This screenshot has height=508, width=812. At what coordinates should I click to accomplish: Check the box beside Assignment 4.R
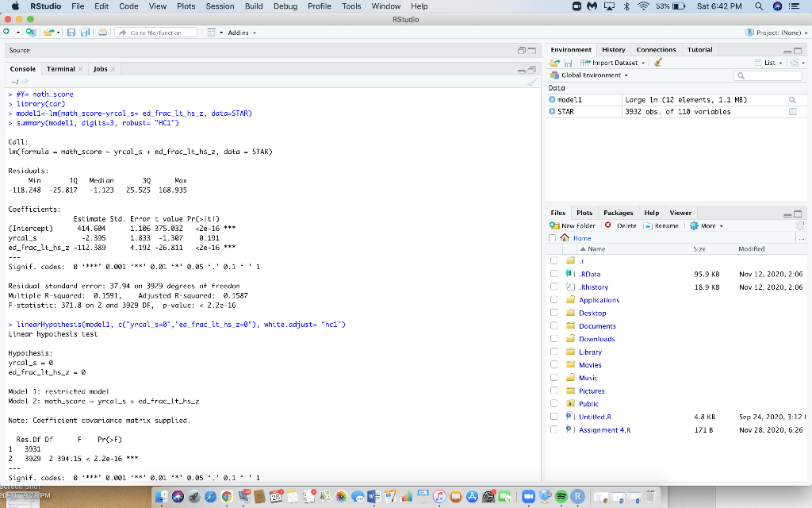coord(555,430)
